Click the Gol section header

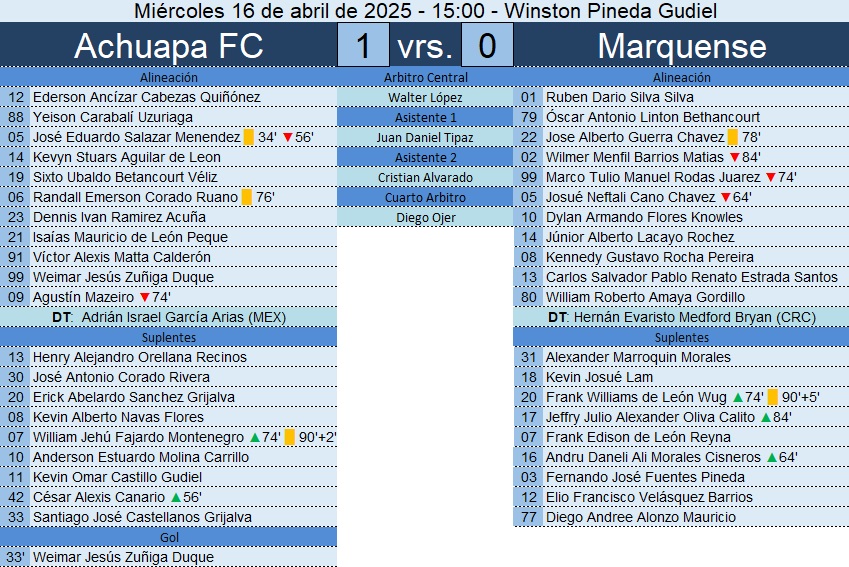click(168, 537)
